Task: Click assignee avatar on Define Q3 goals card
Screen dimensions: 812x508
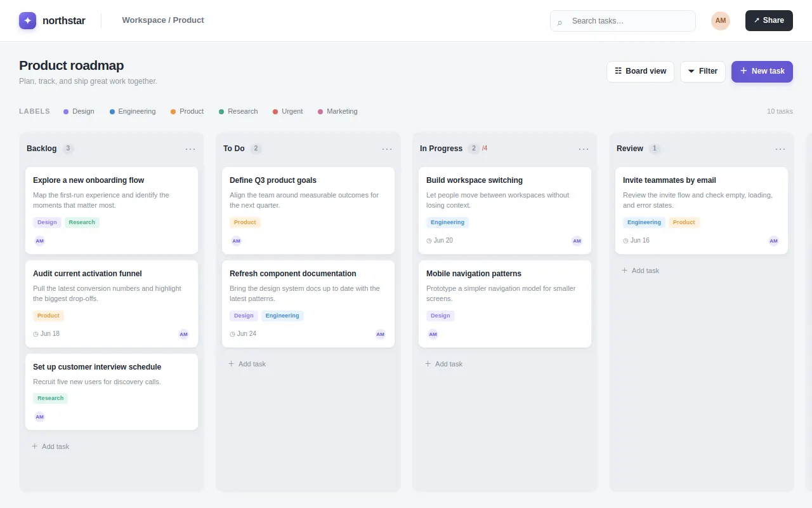Action: [x=237, y=241]
